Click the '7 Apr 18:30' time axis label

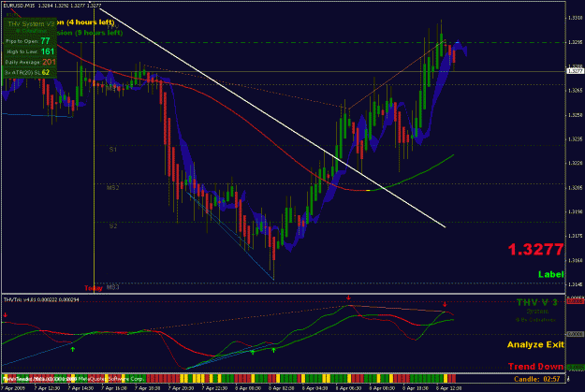coord(147,388)
